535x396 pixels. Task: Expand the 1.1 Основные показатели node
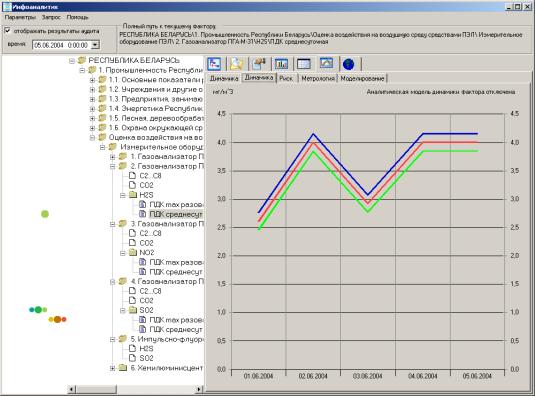pos(92,80)
